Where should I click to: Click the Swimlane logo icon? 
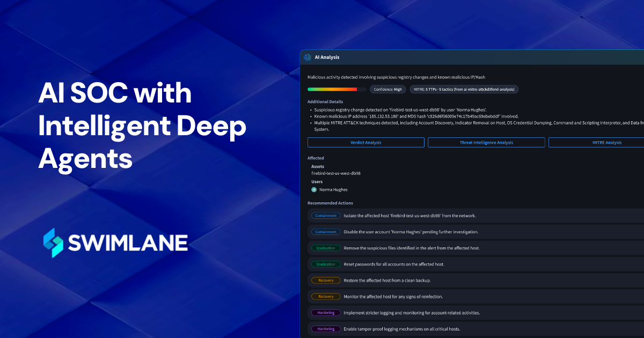pyautogui.click(x=53, y=243)
